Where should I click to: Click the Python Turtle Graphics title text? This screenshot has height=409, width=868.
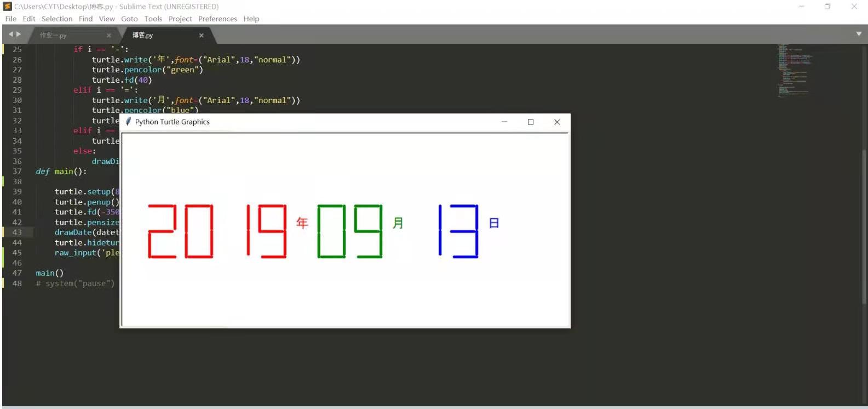pos(173,122)
